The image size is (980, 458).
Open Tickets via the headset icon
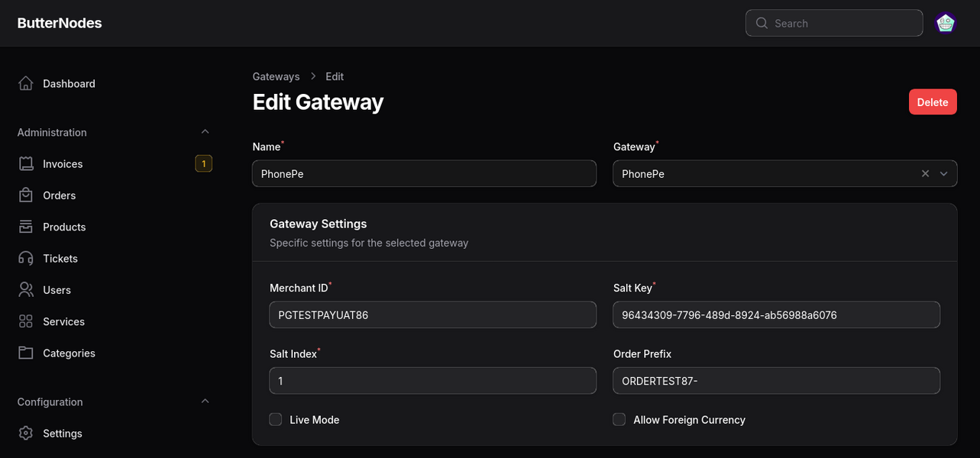pyautogui.click(x=26, y=258)
